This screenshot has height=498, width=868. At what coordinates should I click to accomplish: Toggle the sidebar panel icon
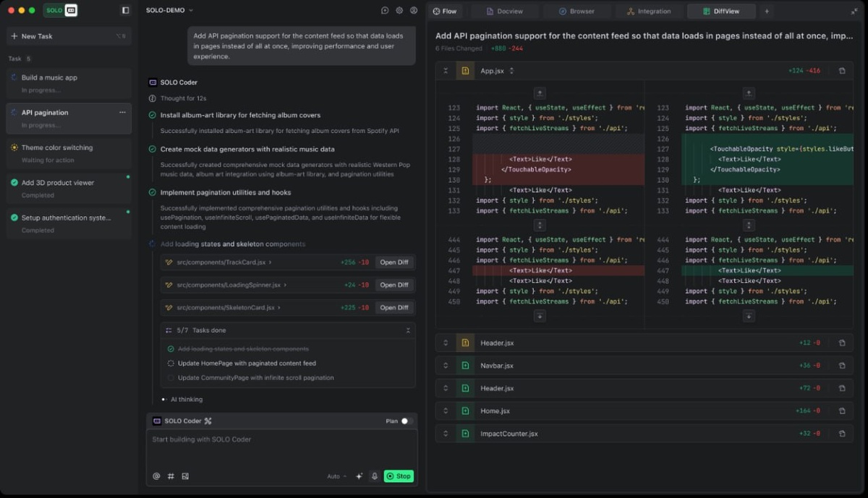125,11
